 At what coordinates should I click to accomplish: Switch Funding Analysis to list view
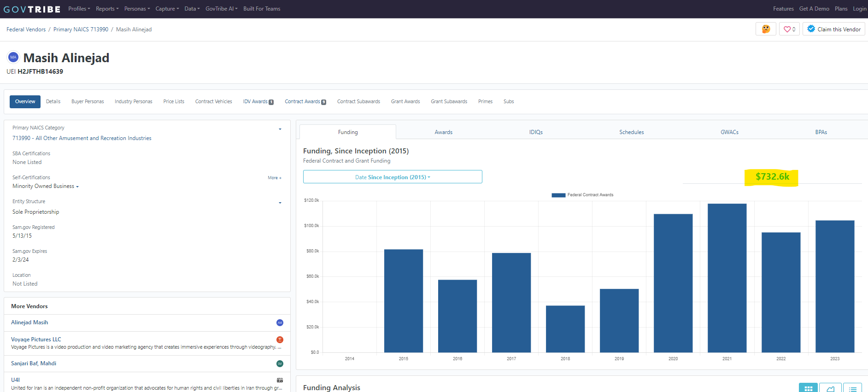[852, 389]
